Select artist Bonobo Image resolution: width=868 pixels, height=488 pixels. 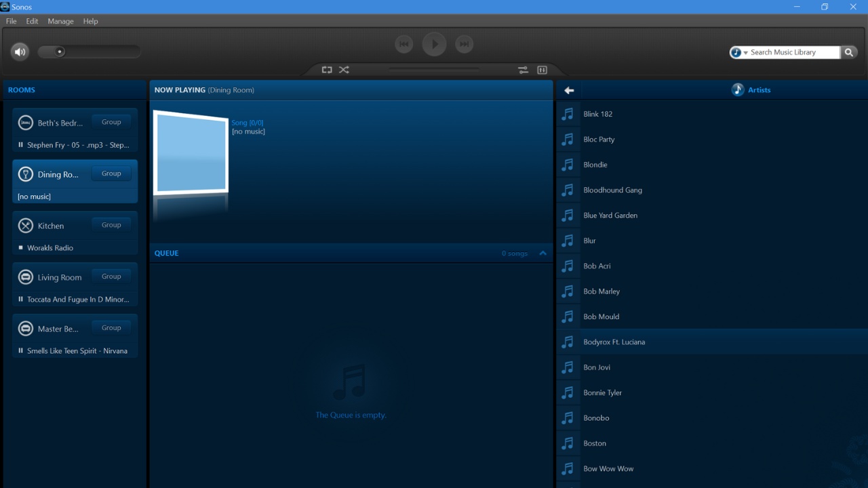[712, 418]
